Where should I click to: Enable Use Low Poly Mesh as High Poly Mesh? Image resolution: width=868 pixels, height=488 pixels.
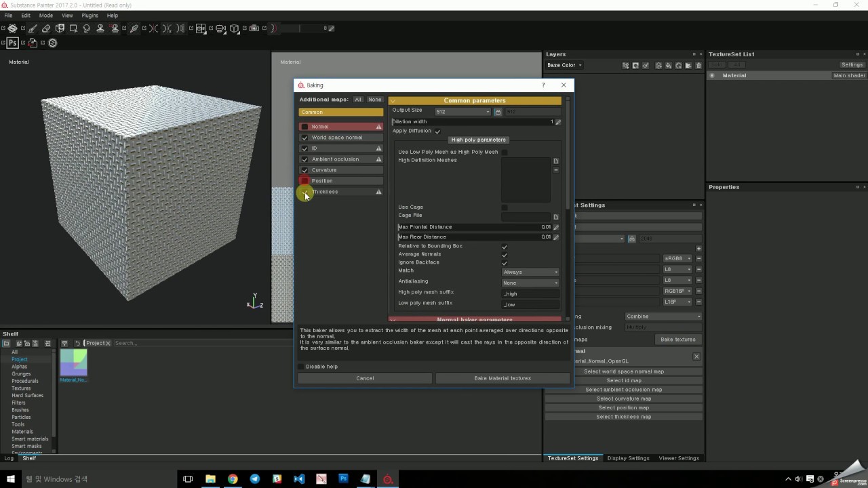(504, 152)
